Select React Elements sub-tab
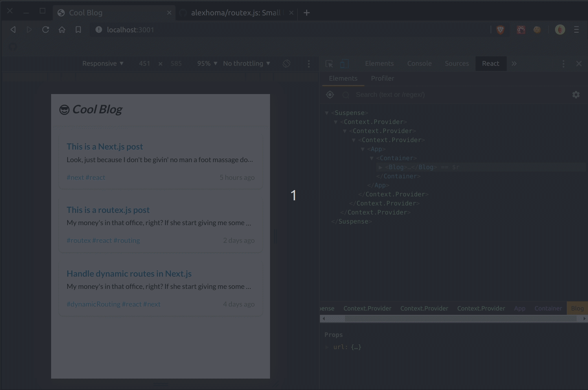Screen dimensions: 588x390 coord(343,78)
